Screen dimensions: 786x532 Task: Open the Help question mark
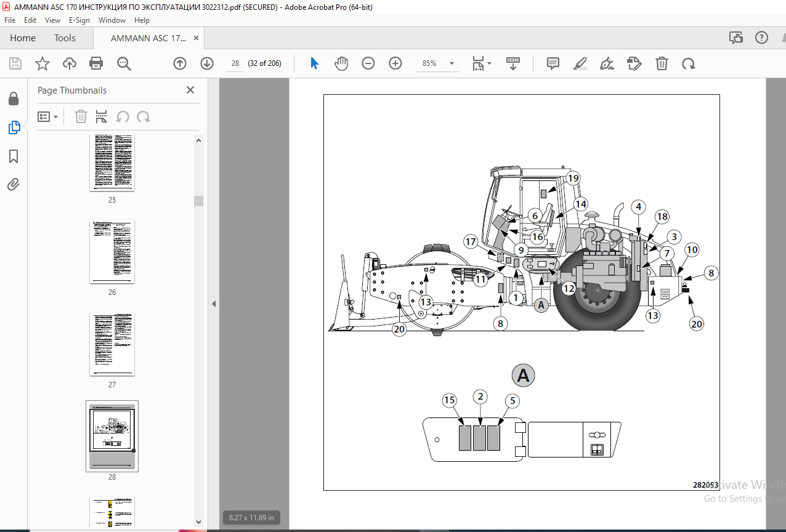pyautogui.click(x=761, y=38)
